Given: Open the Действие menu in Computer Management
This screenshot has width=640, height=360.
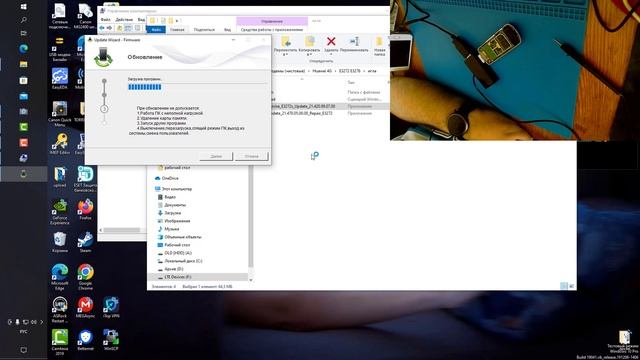Looking at the screenshot, I should pyautogui.click(x=124, y=20).
